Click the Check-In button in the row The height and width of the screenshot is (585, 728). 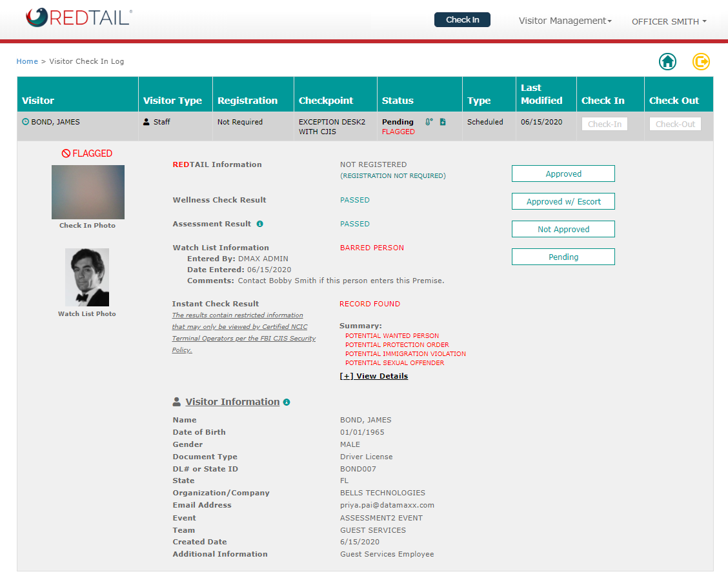pyautogui.click(x=605, y=124)
